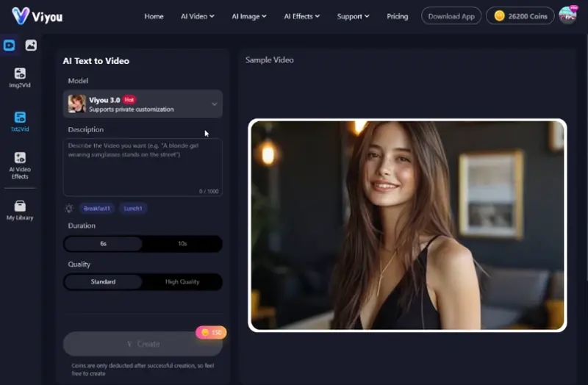
Task: Click the lightbulb prompt suggestion icon
Action: [69, 209]
